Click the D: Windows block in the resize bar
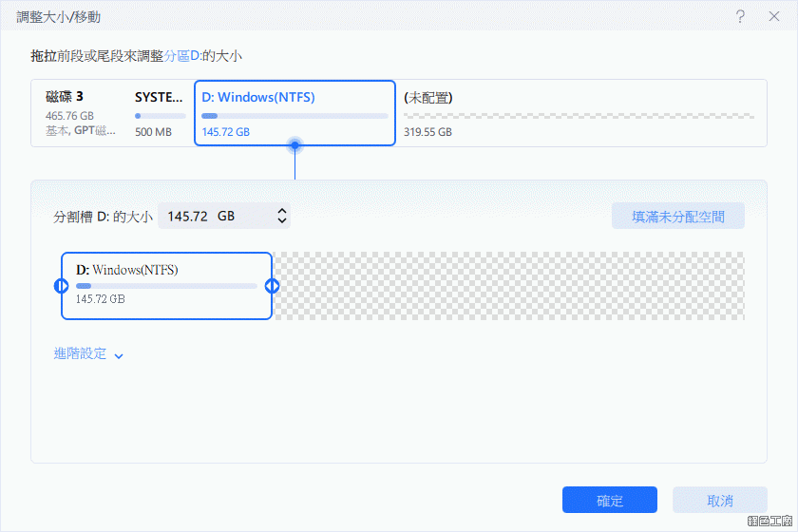The width and height of the screenshot is (798, 532). pyautogui.click(x=166, y=285)
